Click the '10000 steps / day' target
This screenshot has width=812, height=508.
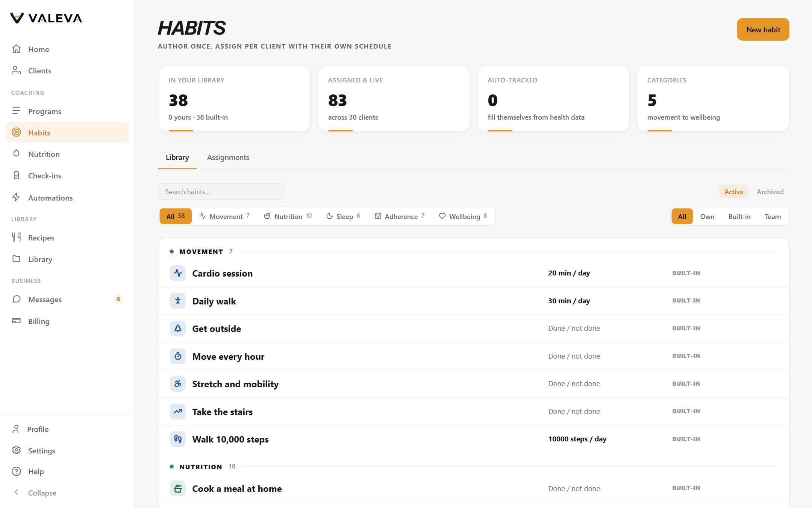coord(577,439)
